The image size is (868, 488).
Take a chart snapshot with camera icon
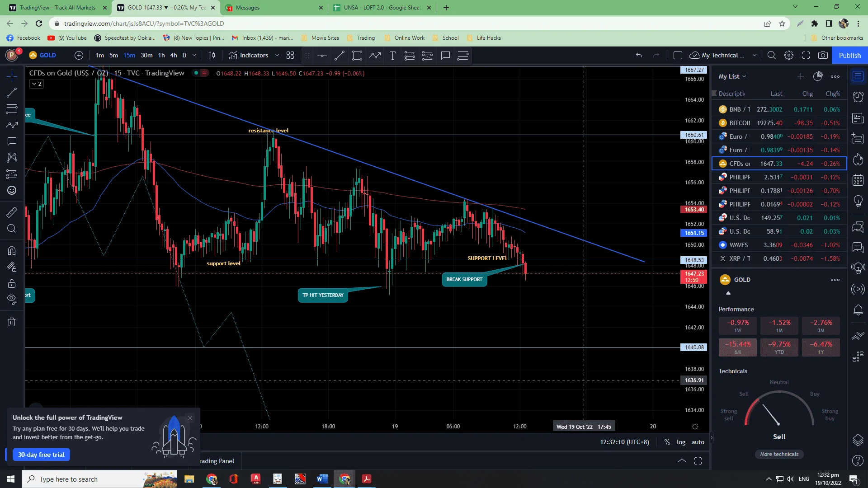tap(823, 55)
